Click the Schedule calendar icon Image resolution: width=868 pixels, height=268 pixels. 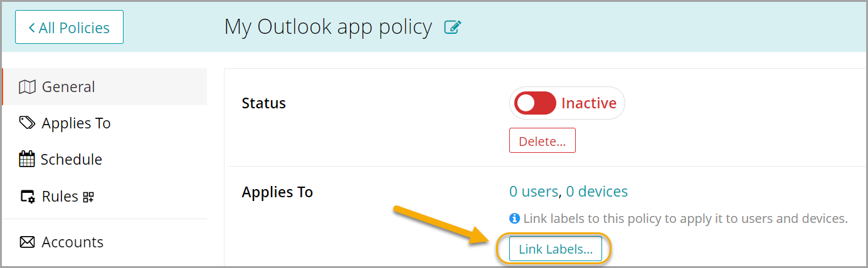pos(27,160)
